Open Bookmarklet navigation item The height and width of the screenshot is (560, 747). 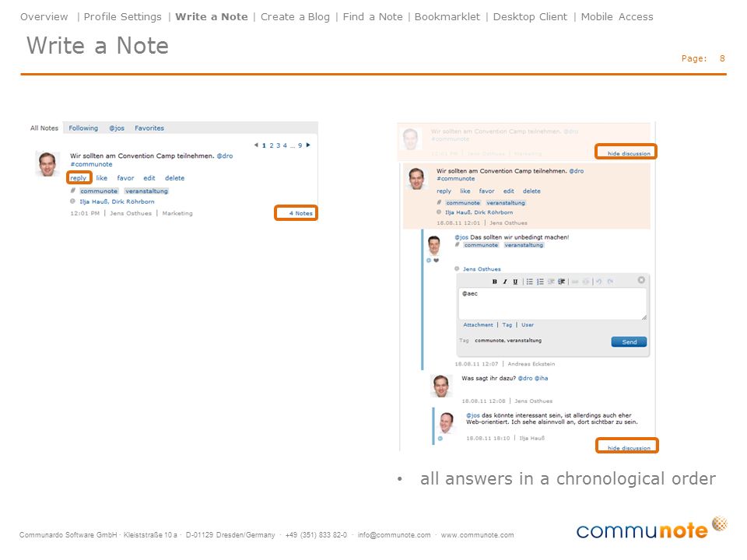[x=447, y=16]
